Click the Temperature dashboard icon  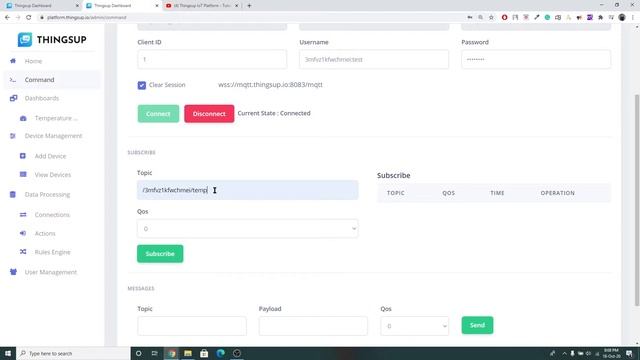pos(23,118)
